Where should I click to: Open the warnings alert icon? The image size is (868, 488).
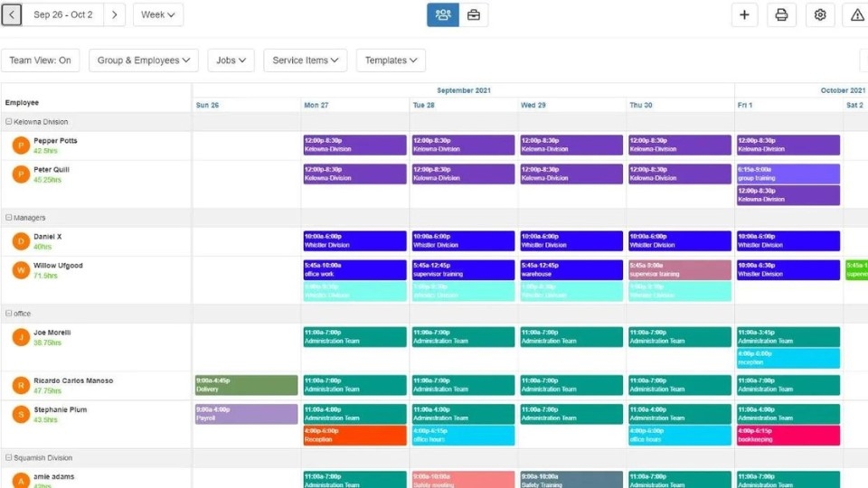(856, 15)
